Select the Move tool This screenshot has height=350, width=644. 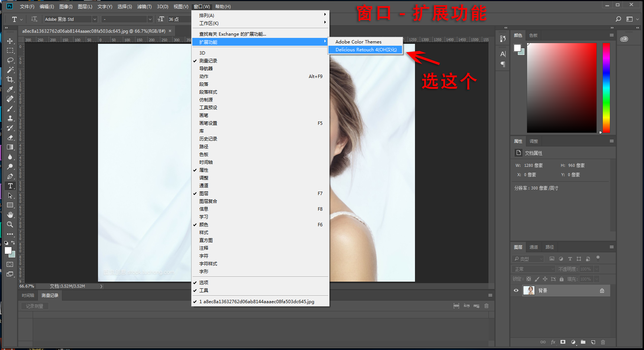(10, 41)
